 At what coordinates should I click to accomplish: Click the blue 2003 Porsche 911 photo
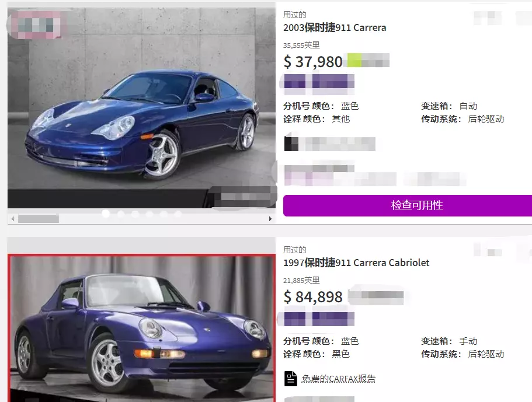[141, 108]
